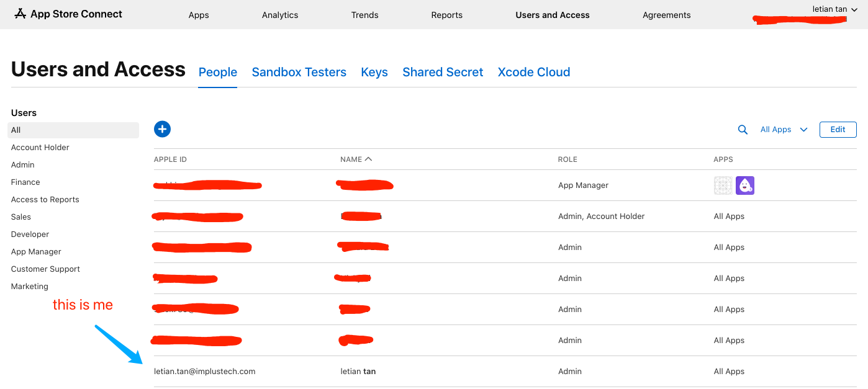The height and width of the screenshot is (389, 868).
Task: Click the purple app icon in App Manager row
Action: [745, 186]
